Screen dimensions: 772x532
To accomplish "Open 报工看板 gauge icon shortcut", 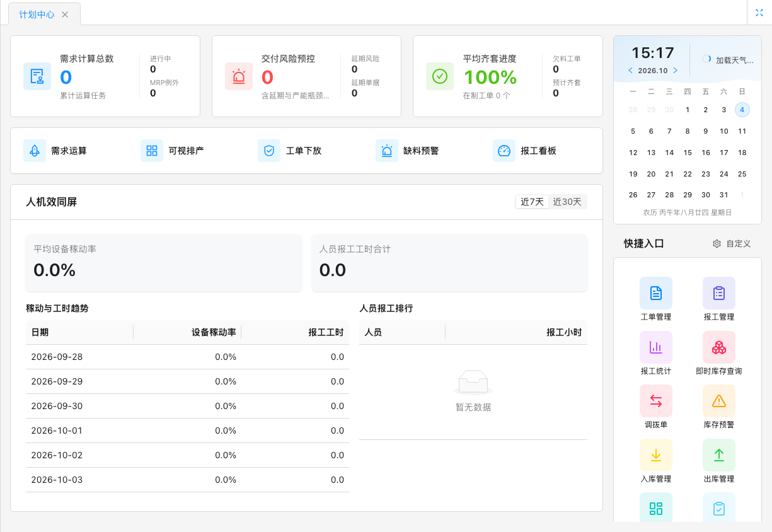I will tap(504, 151).
